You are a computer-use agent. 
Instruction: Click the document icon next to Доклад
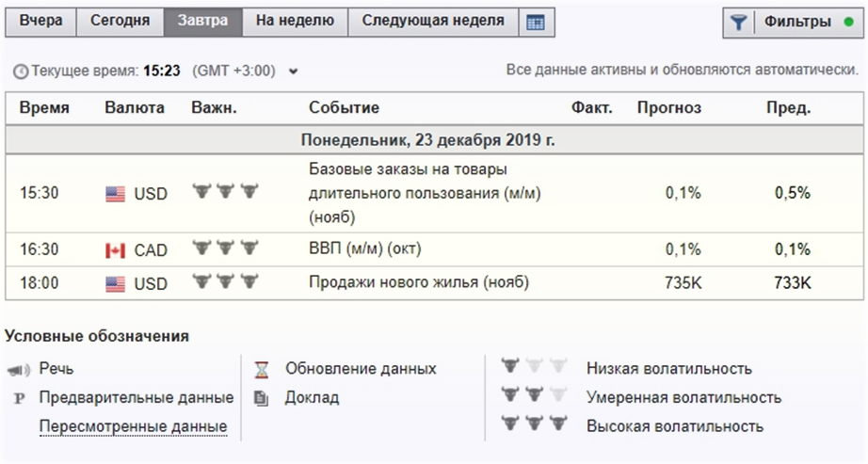point(262,398)
